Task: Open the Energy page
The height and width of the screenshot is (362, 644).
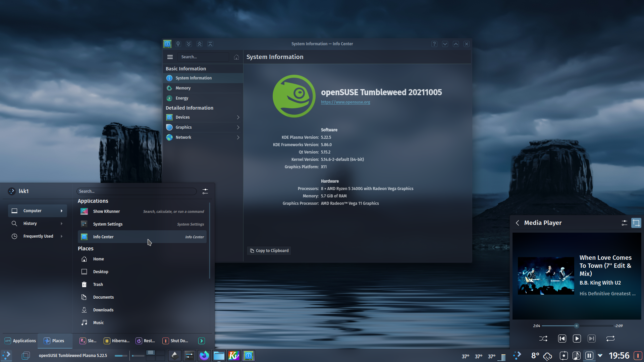Action: click(203, 98)
